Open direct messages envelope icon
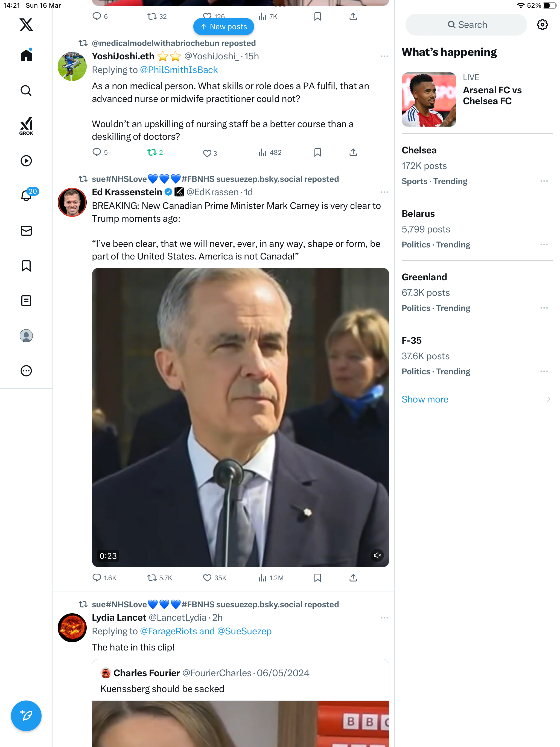560x747 pixels. (26, 231)
